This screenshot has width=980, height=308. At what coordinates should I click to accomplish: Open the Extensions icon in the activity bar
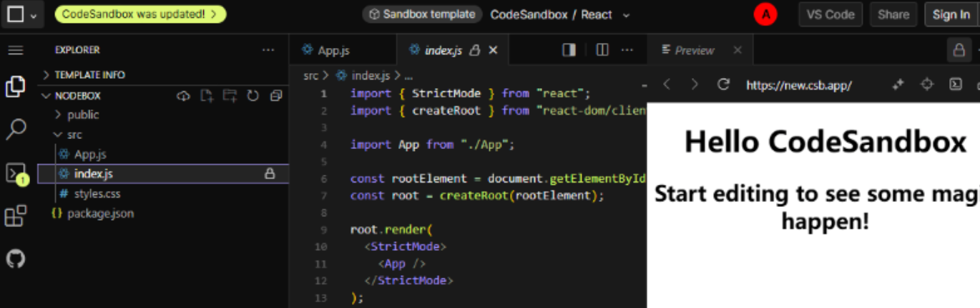point(15,215)
